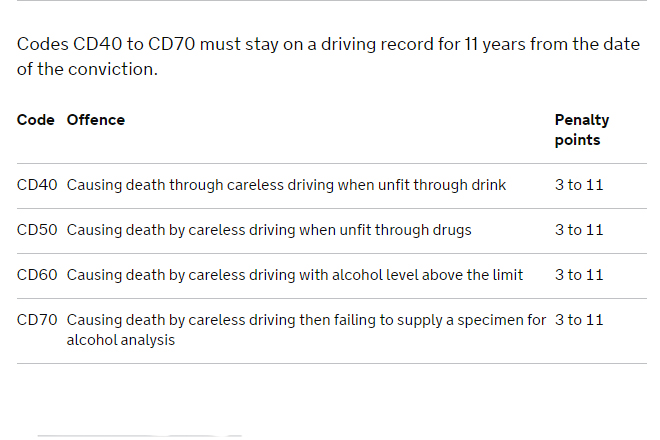Viewport: 660px width, 440px height.
Task: Click the 'Code' column header
Action: (36, 120)
